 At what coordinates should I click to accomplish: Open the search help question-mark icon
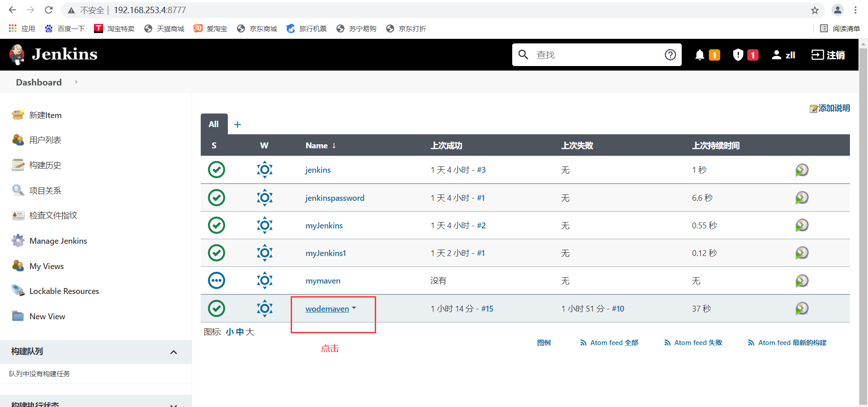click(670, 55)
